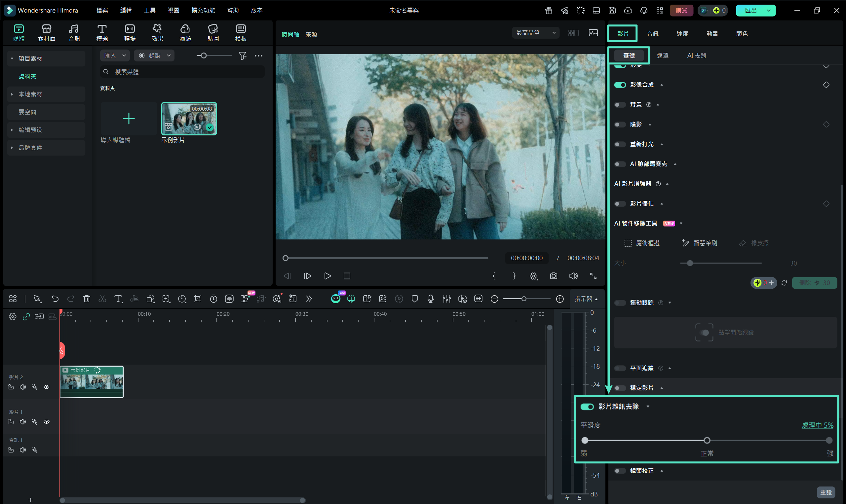Click the split scissors icon

coord(102,299)
